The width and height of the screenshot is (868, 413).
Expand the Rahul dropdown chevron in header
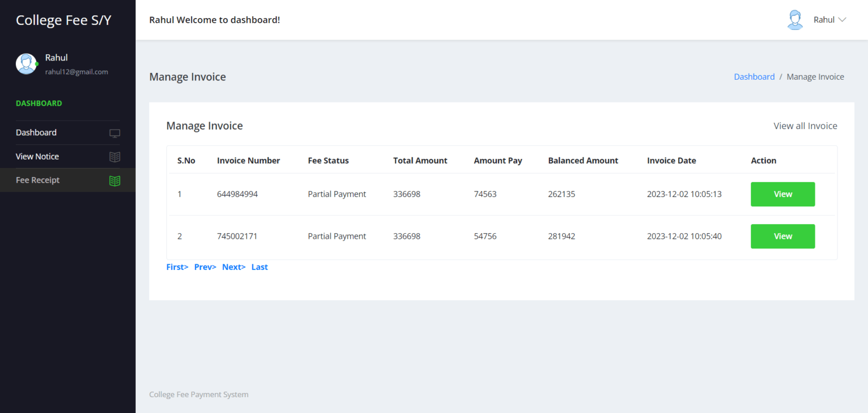click(x=842, y=20)
